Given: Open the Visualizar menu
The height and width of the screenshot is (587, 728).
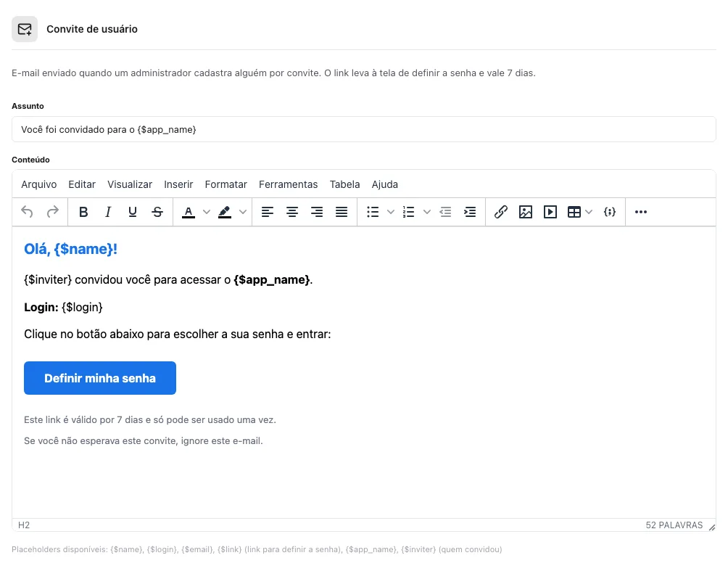Looking at the screenshot, I should (x=130, y=184).
